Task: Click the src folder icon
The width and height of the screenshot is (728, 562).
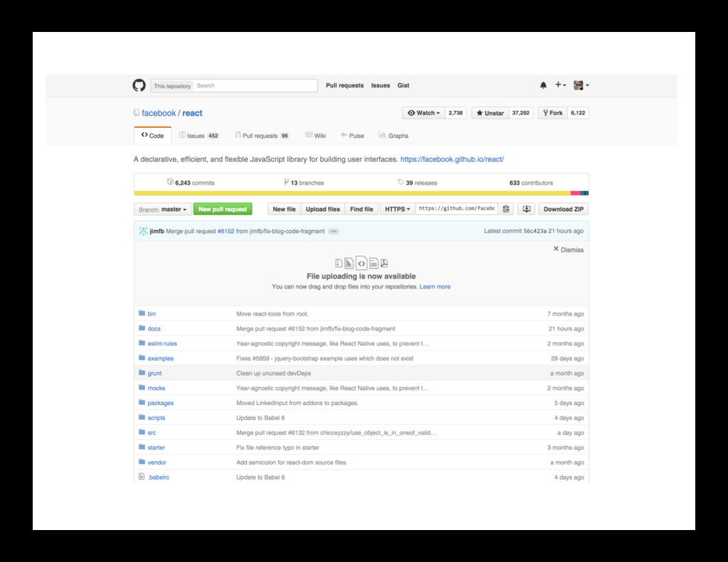Action: [141, 432]
